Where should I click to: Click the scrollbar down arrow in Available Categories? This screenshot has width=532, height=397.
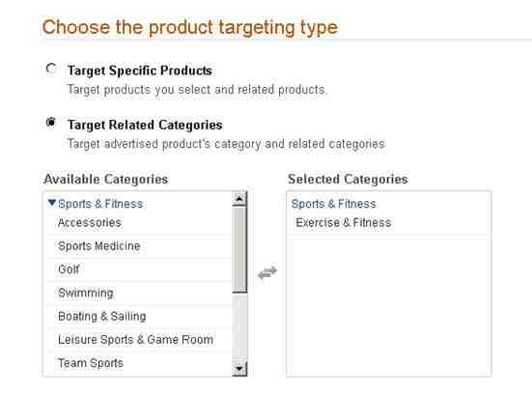point(239,368)
